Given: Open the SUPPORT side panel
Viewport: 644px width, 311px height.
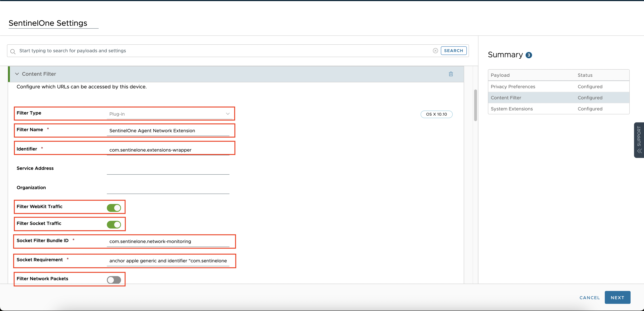Looking at the screenshot, I should [639, 140].
